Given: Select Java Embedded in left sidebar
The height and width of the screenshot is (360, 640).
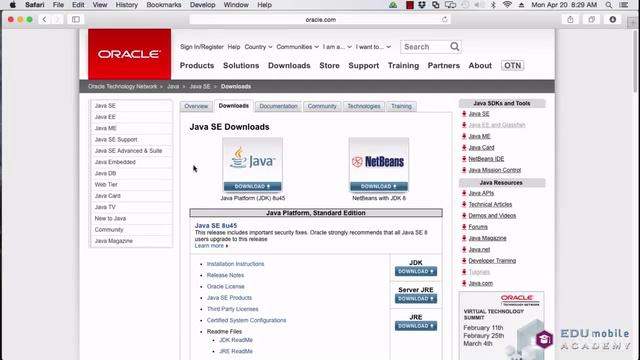Looking at the screenshot, I should (131, 162).
